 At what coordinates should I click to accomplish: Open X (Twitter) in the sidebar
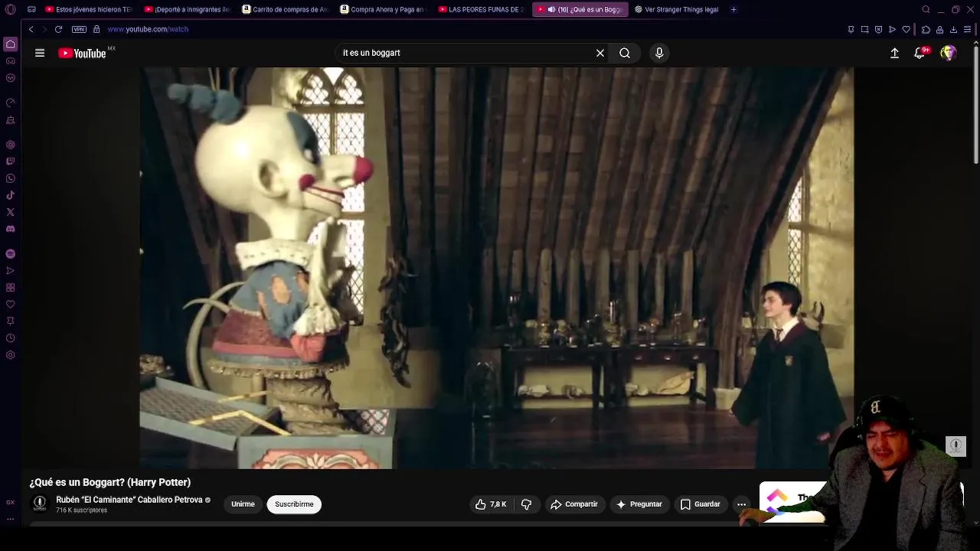point(10,212)
